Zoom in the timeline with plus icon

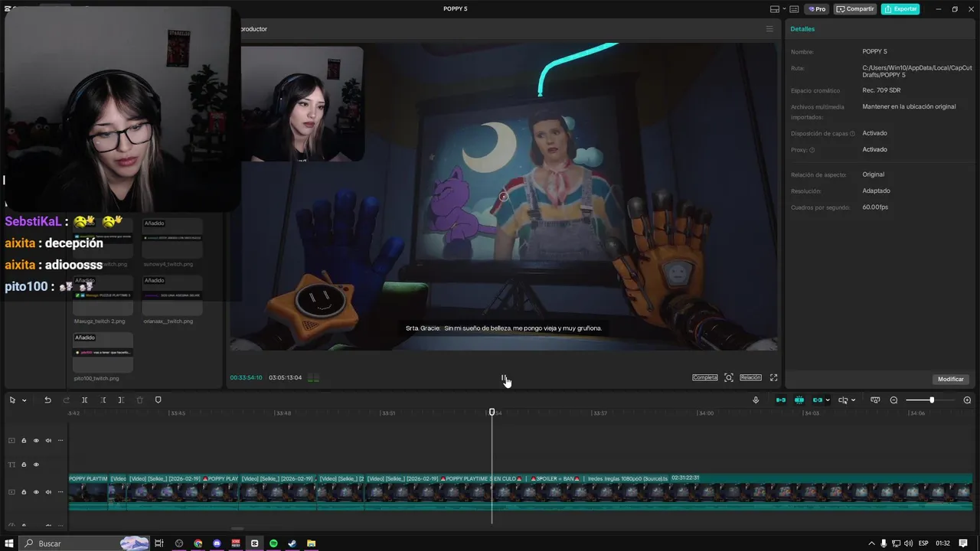click(967, 400)
